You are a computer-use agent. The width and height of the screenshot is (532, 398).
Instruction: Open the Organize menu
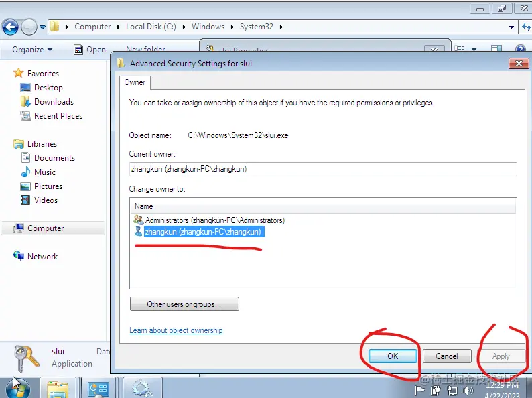coord(32,50)
